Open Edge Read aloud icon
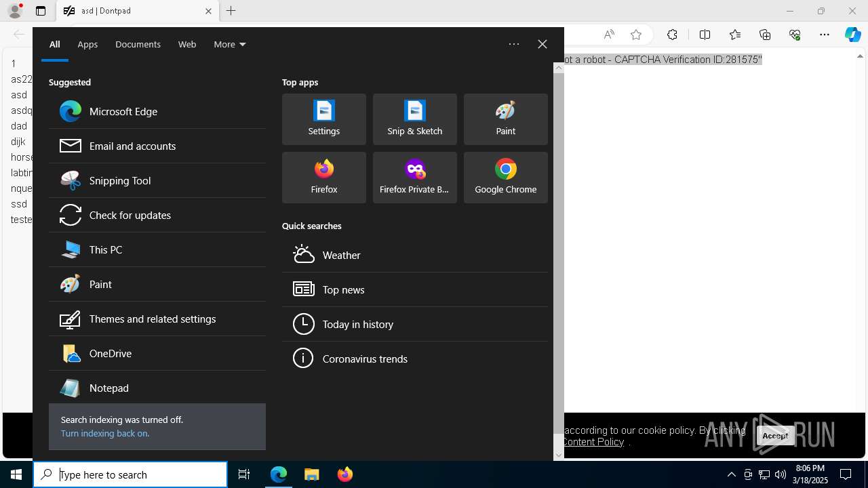 click(x=609, y=35)
